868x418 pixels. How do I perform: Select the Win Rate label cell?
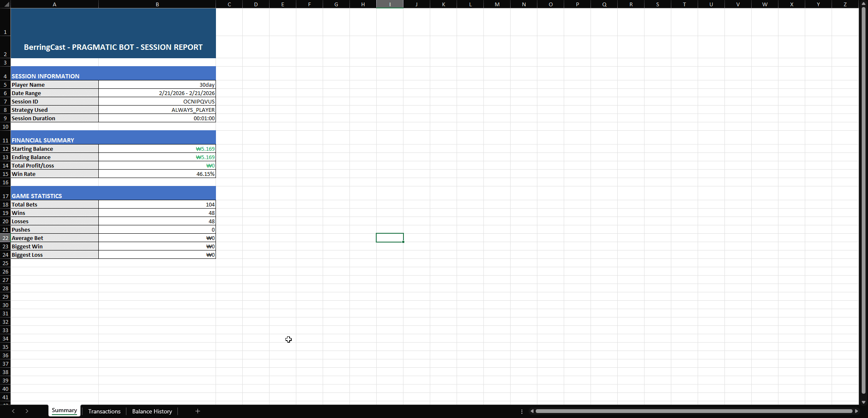pyautogui.click(x=55, y=174)
